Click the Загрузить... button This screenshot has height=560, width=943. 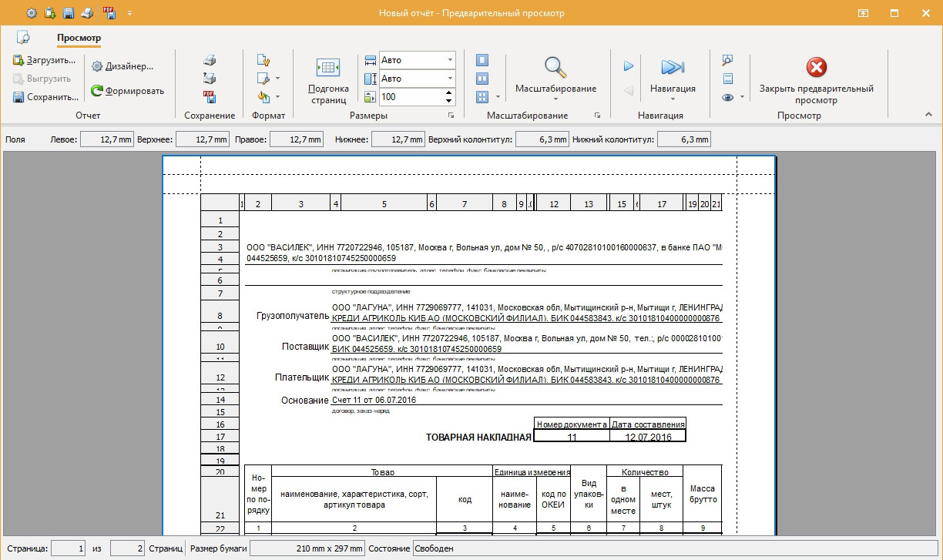[44, 60]
